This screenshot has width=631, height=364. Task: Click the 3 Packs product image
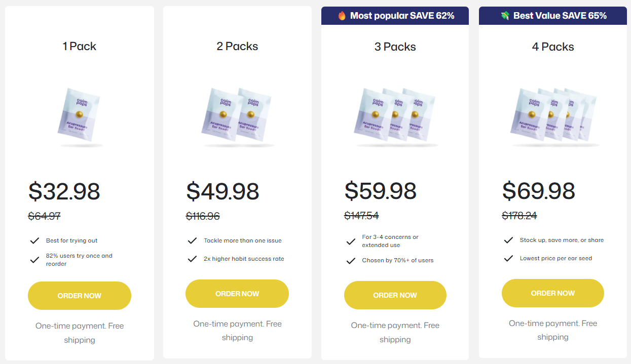(x=395, y=115)
